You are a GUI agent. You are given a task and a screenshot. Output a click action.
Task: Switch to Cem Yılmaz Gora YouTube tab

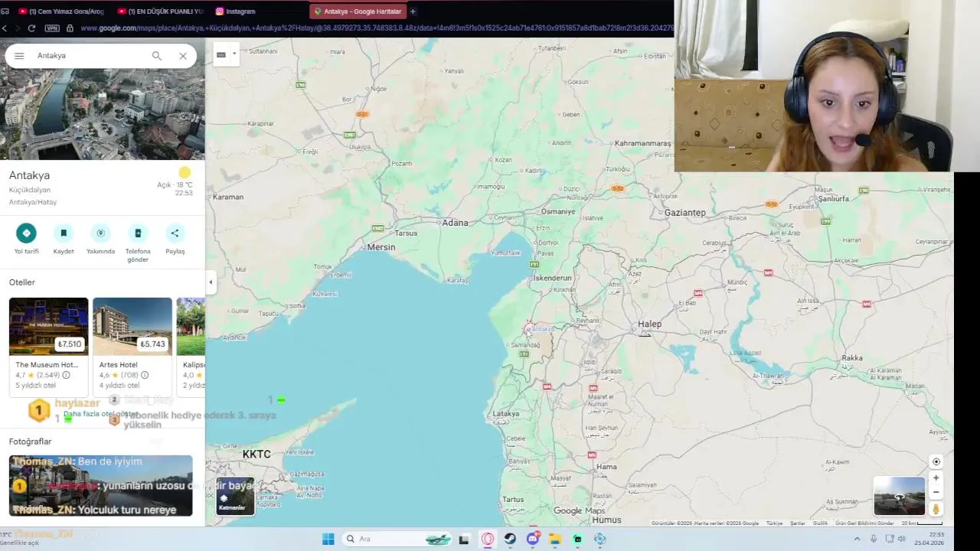coord(61,11)
